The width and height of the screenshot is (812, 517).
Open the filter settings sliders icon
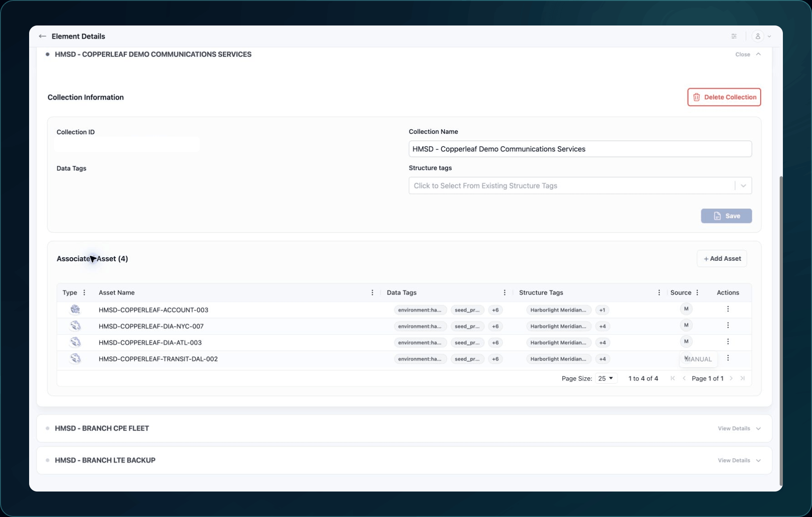[734, 36]
